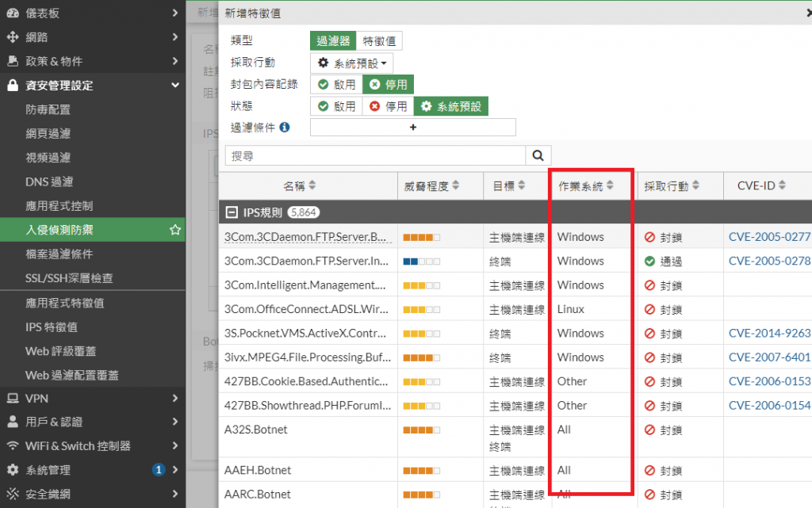The image size is (812, 508).
Task: Collapse the IPS規則 group
Action: click(232, 212)
